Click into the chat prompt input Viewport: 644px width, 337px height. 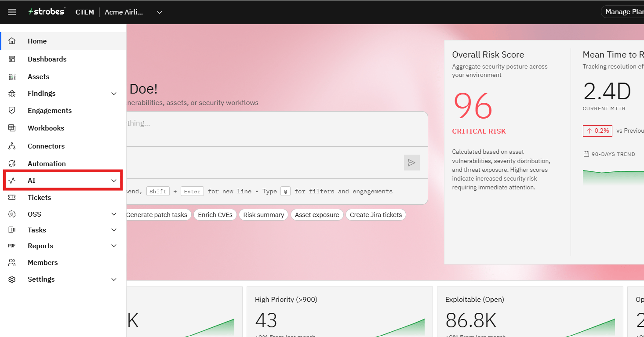277,129
